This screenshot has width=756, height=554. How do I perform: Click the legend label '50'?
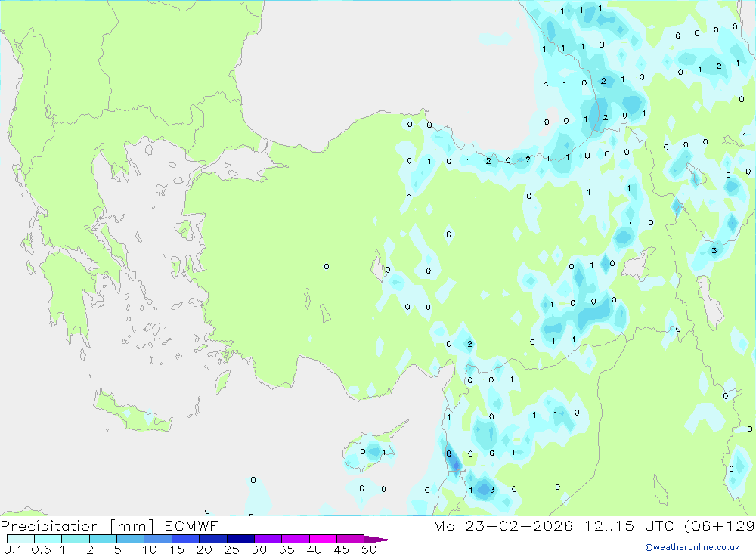pos(370,549)
